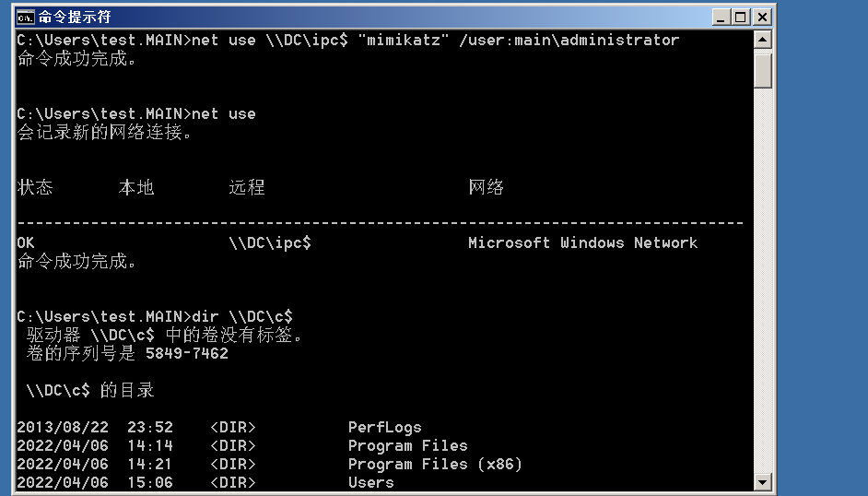868x496 pixels.
Task: Click the Microsoft Windows Network text
Action: [x=582, y=242]
